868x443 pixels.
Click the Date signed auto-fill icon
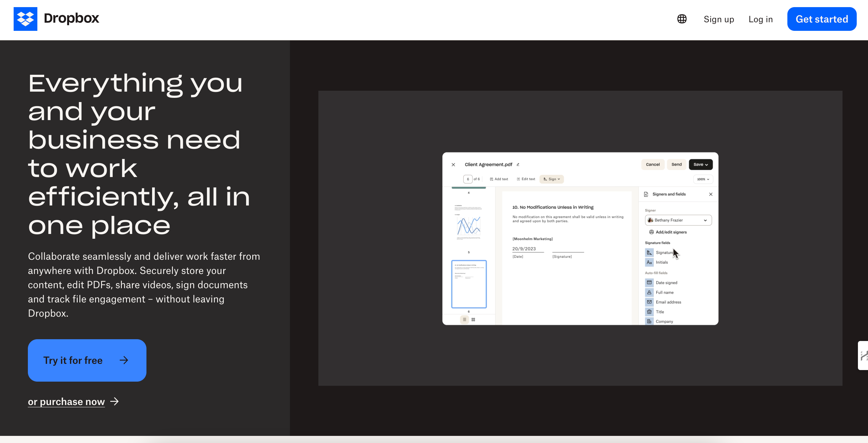[650, 283]
